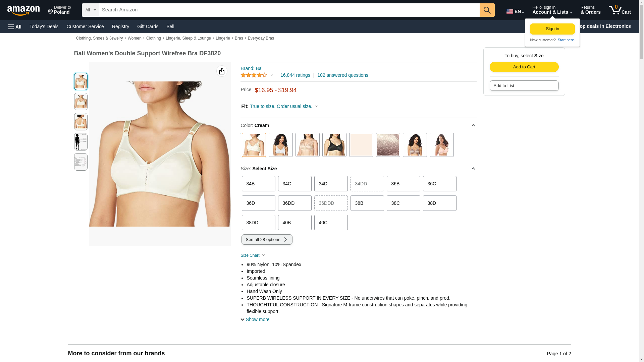Expand Show more product details

tap(255, 319)
